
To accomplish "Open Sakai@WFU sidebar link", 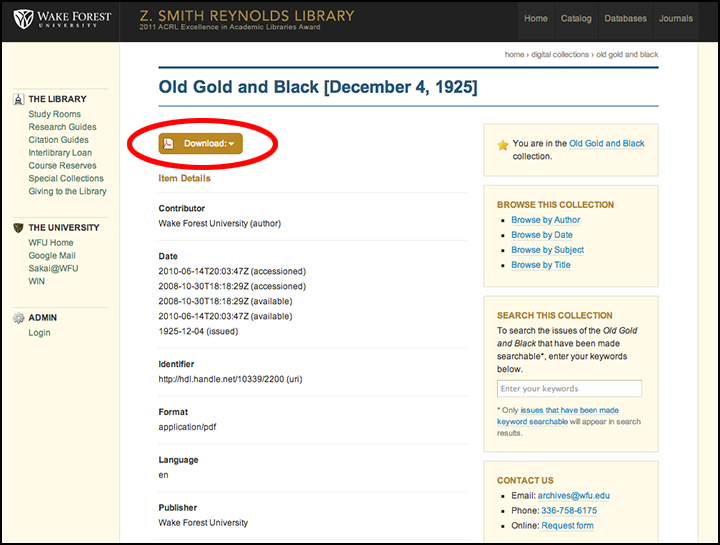I will point(53,268).
